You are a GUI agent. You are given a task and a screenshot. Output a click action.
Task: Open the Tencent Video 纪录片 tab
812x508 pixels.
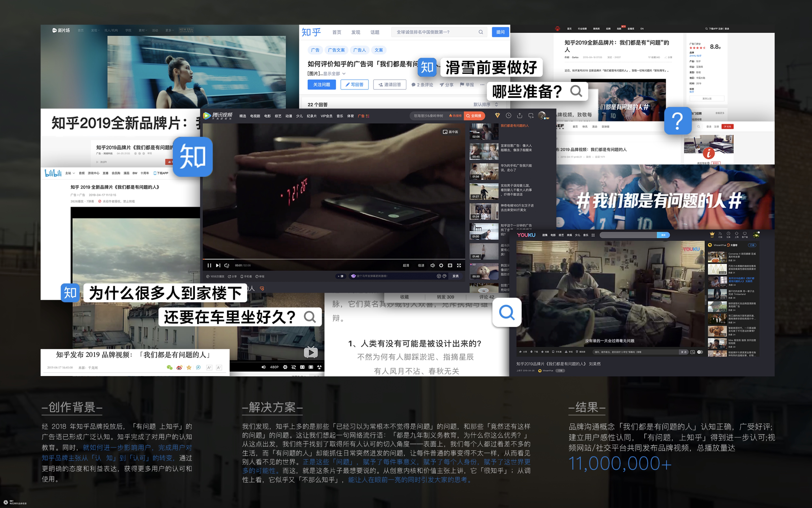coord(311,116)
